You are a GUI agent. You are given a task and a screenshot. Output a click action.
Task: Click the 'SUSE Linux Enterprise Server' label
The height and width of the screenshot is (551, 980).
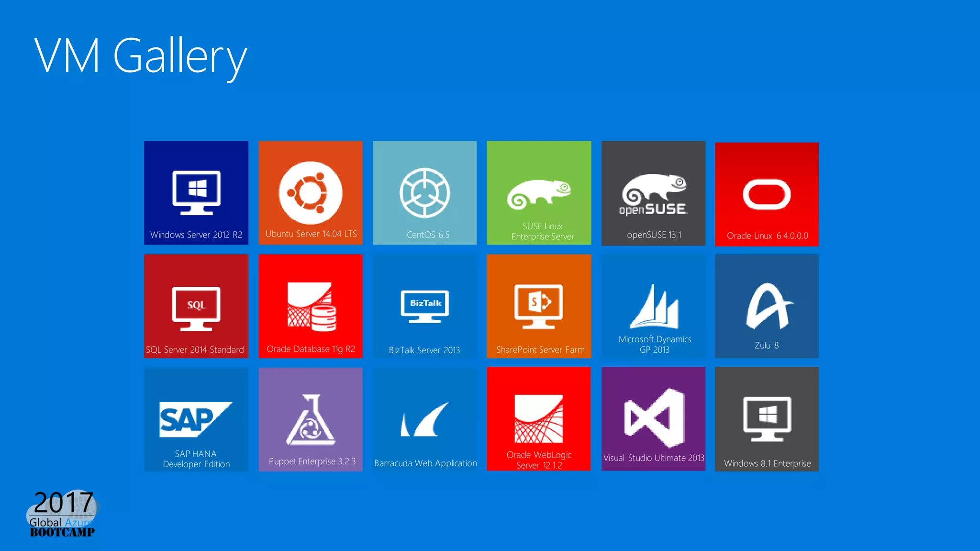(x=543, y=231)
